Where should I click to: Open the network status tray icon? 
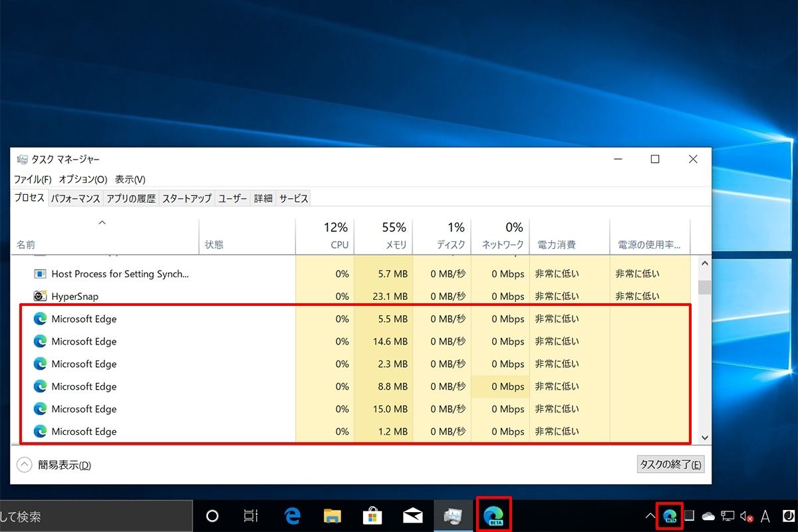click(728, 516)
